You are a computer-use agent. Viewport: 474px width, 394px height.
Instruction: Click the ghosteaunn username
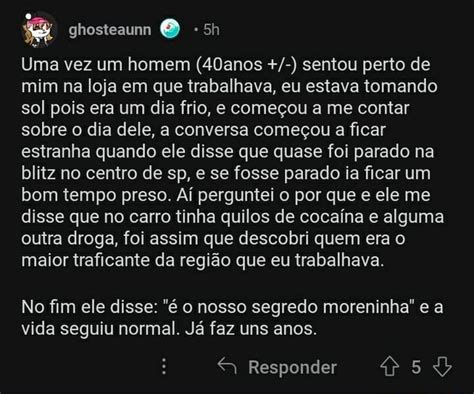click(x=110, y=30)
